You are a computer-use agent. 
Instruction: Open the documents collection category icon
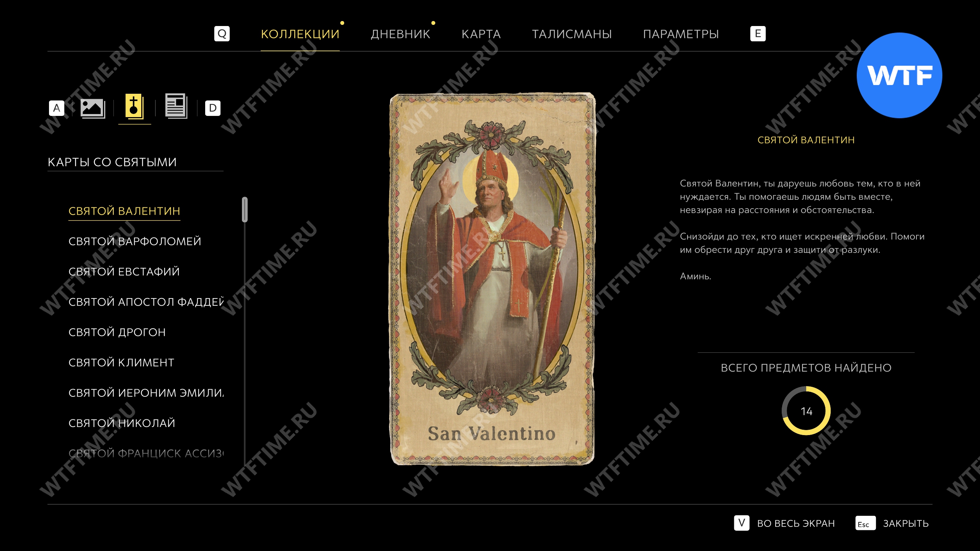[176, 106]
